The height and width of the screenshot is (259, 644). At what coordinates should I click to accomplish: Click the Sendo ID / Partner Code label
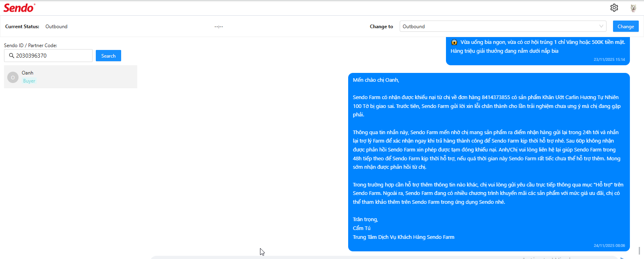pyautogui.click(x=31, y=46)
